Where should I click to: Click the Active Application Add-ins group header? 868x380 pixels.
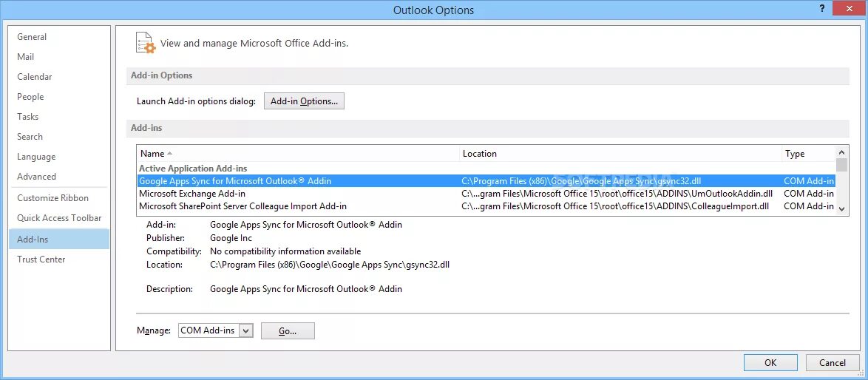click(x=193, y=168)
